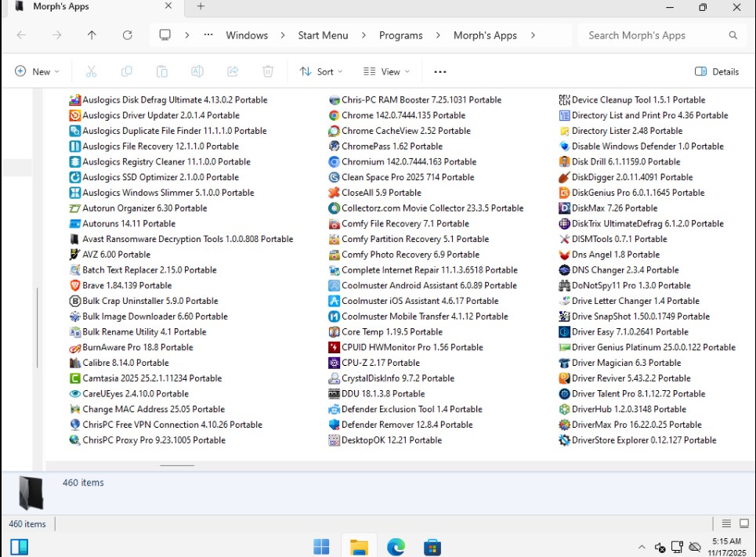This screenshot has height=557, width=756.
Task: Switch to details list view in status bar
Action: point(726,524)
